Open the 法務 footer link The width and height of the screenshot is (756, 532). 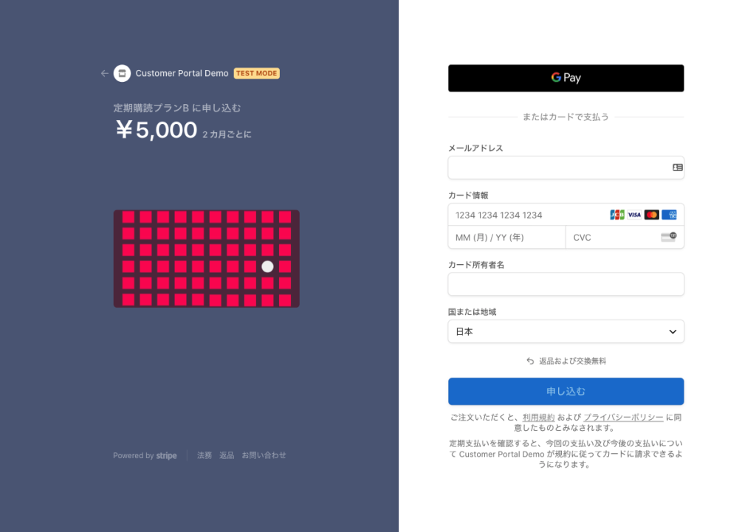click(x=205, y=456)
